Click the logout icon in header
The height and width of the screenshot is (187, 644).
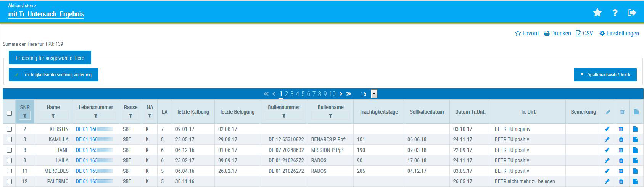[632, 13]
